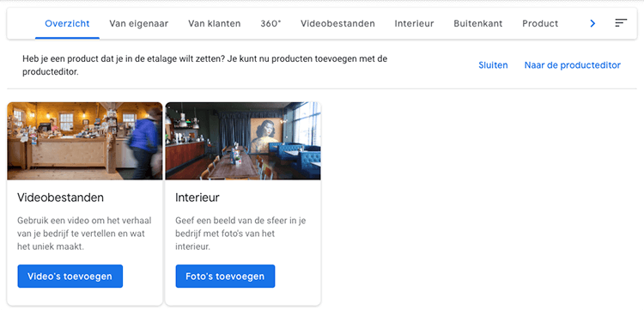Select the Buitenkant tab
644x310 pixels.
(x=478, y=24)
